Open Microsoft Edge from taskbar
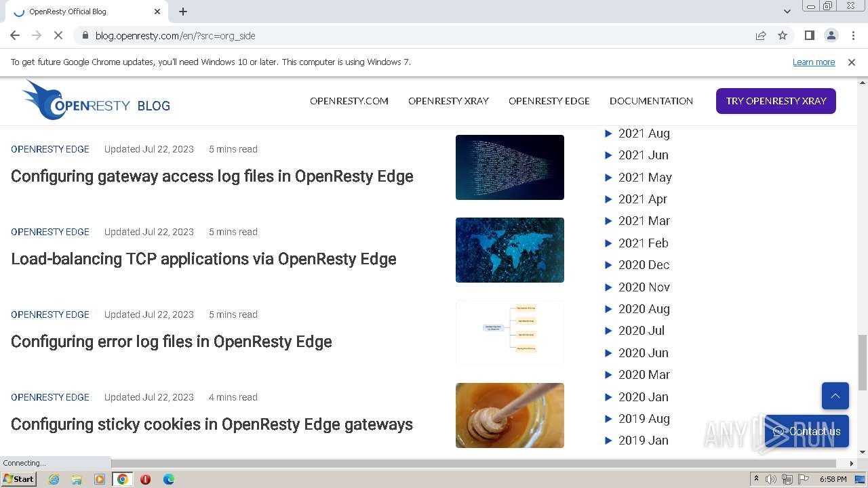 point(169,479)
